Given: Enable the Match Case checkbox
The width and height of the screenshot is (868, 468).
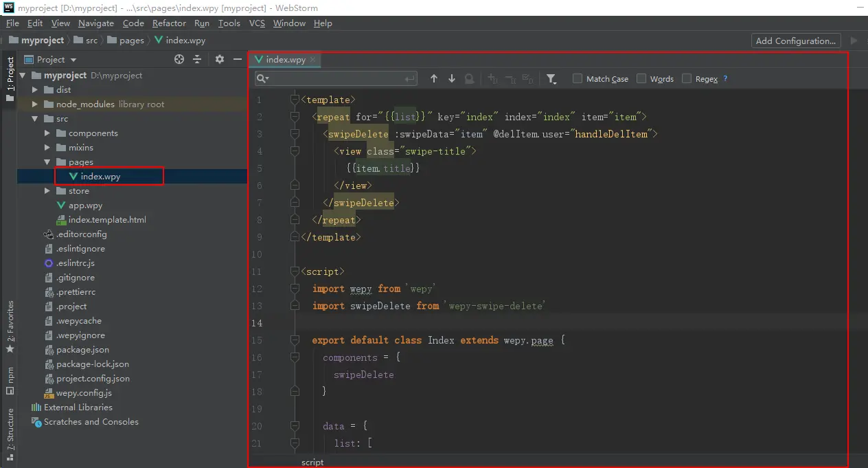Looking at the screenshot, I should coord(578,78).
